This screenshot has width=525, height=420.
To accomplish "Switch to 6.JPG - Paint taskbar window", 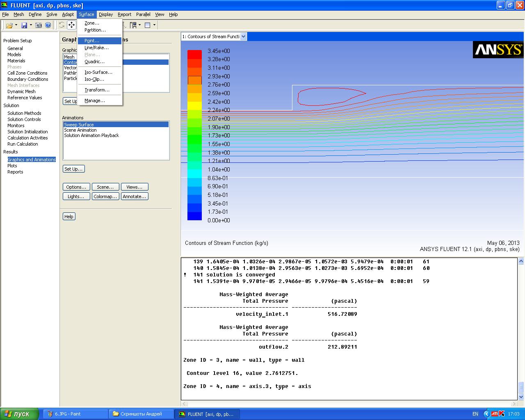I will [75, 414].
